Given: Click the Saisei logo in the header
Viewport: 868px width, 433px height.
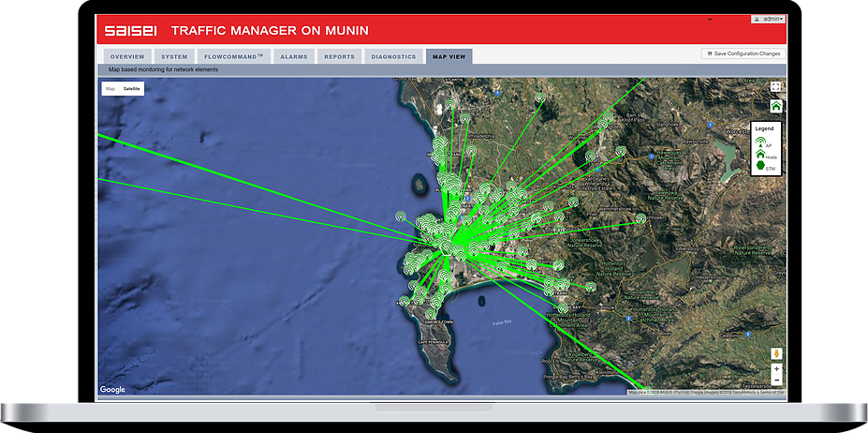Looking at the screenshot, I should click(x=131, y=31).
